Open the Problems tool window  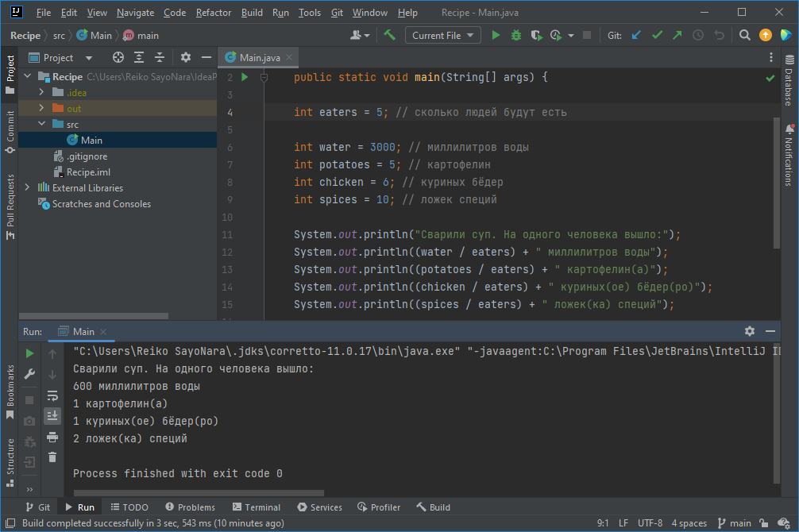click(191, 507)
